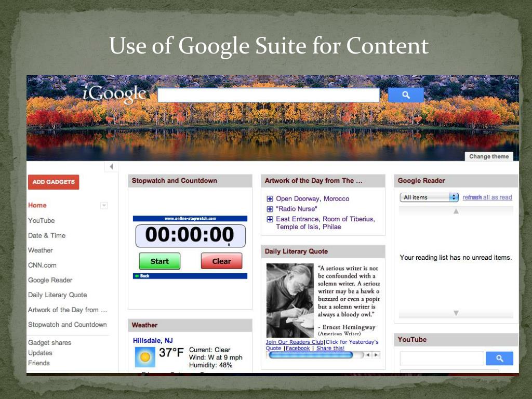Viewport: 532px width, 399px height.
Task: Click the literary quote next arrow
Action: pos(376,355)
